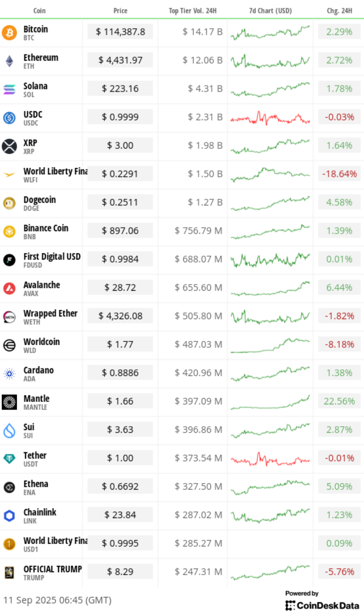Sort by Chg. 24H column header
This screenshot has width=364, height=611.
tap(339, 11)
